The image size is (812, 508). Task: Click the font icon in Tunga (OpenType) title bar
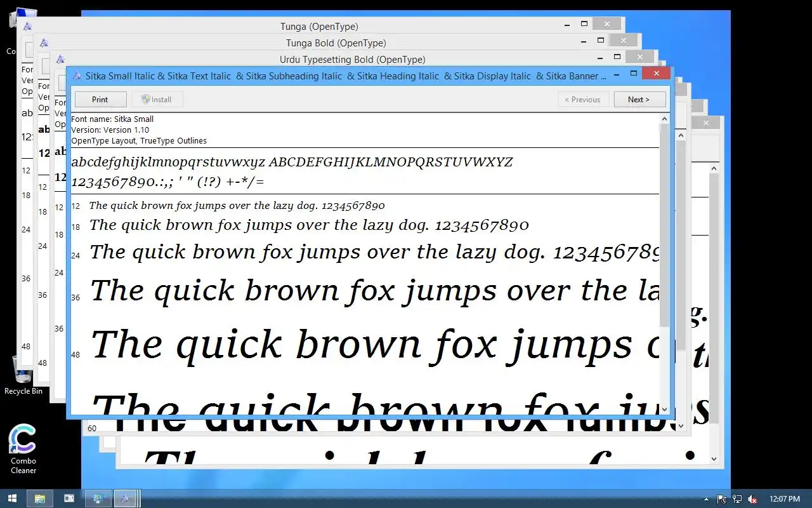coord(27,27)
